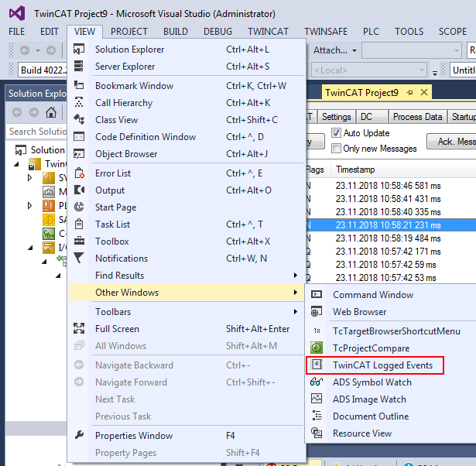Expand the PLC tree node
This screenshot has width=476, height=466.
29,206
